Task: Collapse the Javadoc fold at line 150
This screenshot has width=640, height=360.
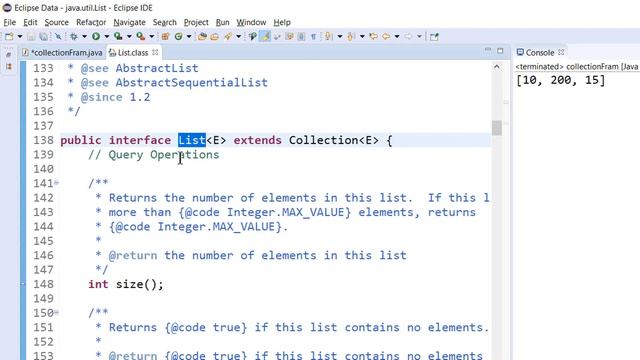Action: 56,313
